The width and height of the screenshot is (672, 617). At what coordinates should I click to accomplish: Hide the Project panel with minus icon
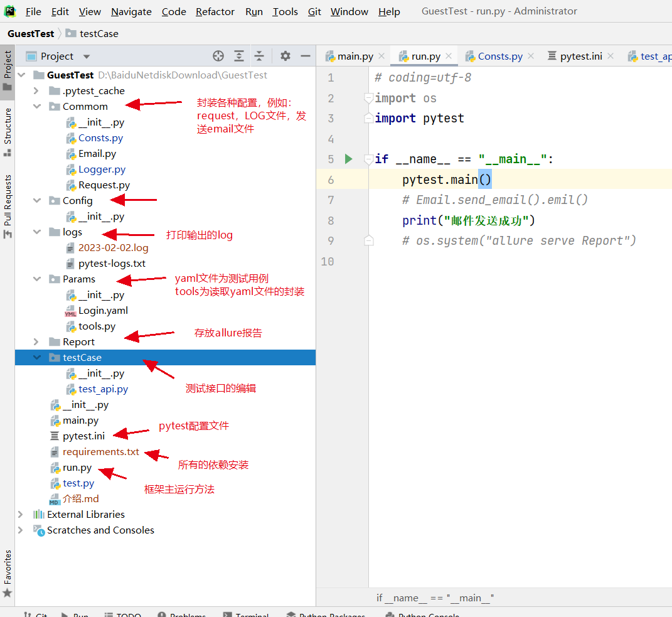pyautogui.click(x=306, y=56)
